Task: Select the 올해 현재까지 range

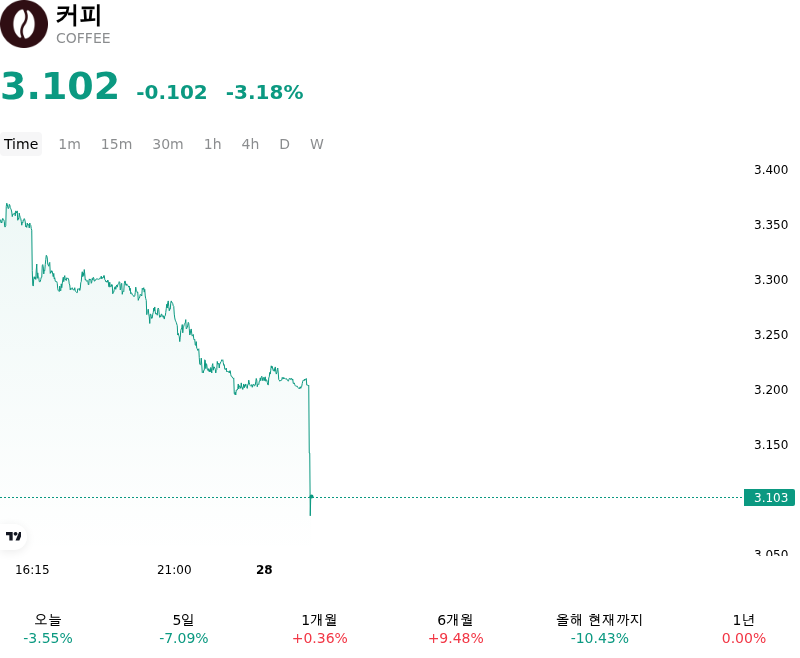Action: click(599, 629)
